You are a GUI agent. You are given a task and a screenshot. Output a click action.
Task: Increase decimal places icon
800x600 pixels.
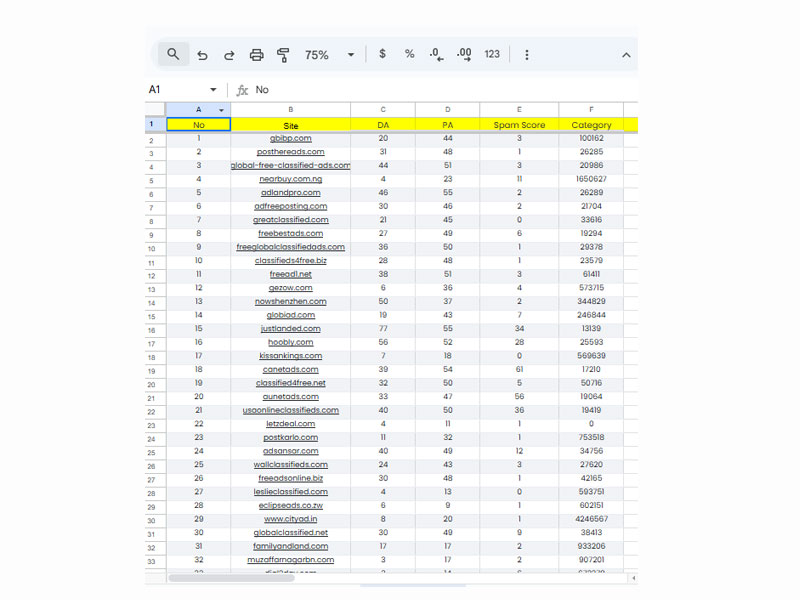tap(463, 55)
